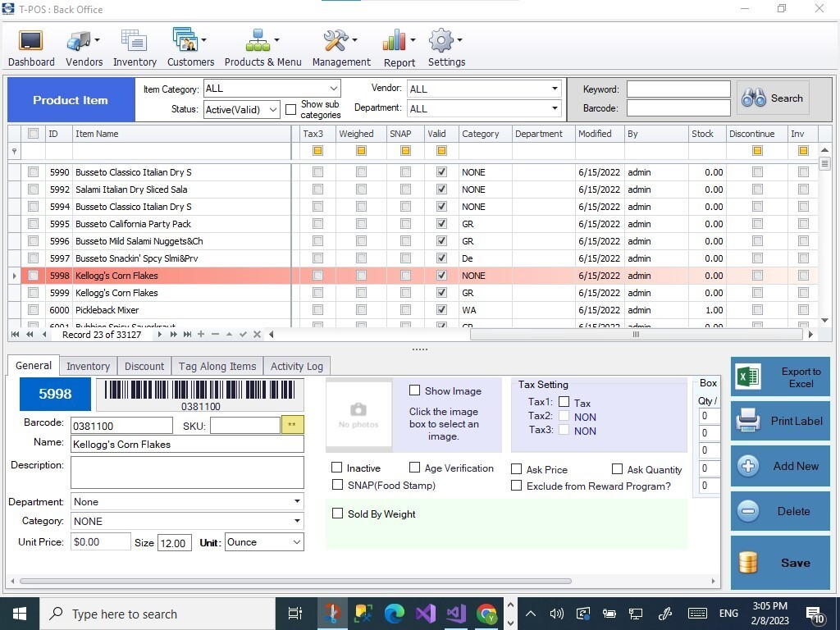The image size is (840, 630).
Task: Open the Discount tab
Action: [144, 367]
